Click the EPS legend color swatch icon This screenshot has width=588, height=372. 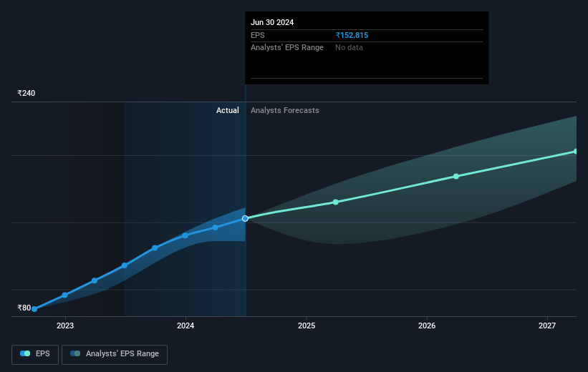point(25,353)
